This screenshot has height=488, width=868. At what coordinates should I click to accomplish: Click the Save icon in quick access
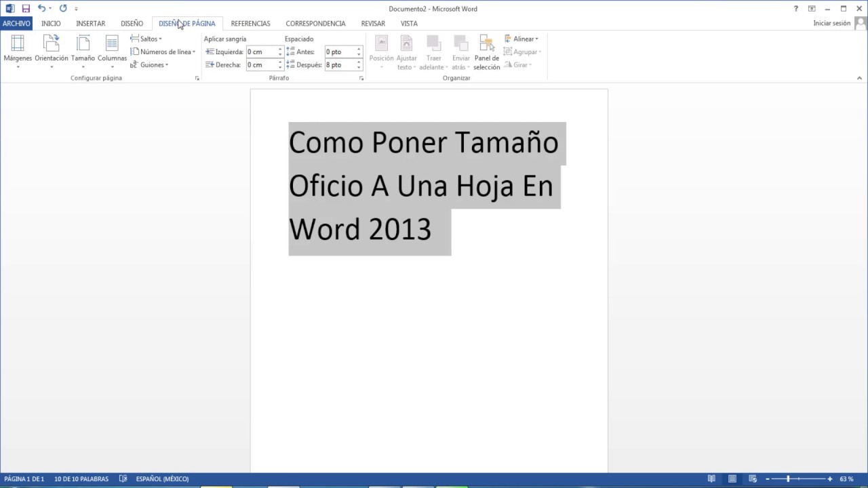(26, 9)
